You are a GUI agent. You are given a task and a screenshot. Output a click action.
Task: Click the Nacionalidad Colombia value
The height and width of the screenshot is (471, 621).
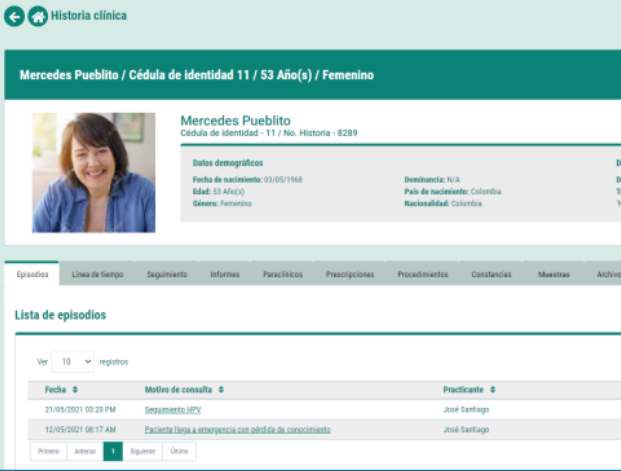click(466, 204)
